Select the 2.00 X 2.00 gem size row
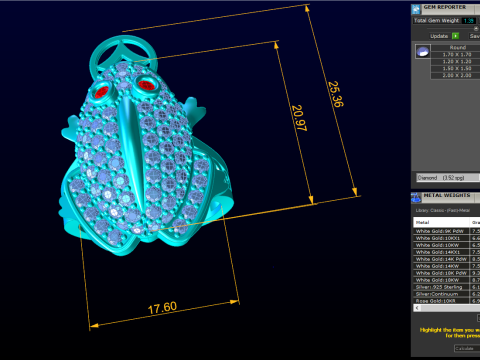Viewport: 480px width, 360px height. [455, 75]
